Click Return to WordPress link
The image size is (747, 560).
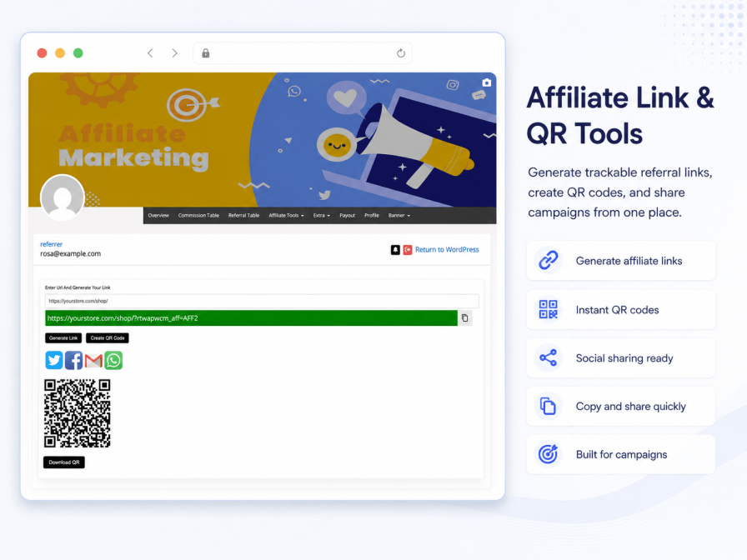tap(447, 249)
